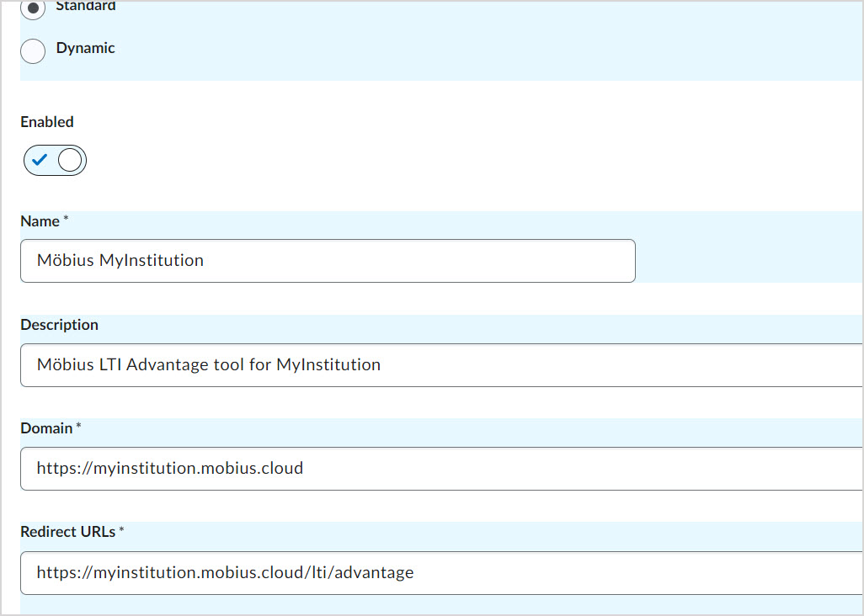Viewport: 864px width, 616px height.
Task: Click the Standard option label text
Action: click(85, 8)
